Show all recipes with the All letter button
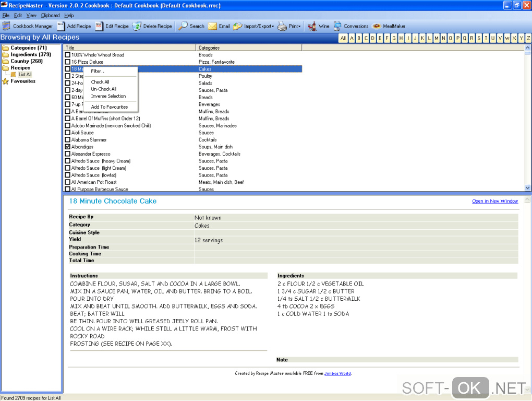Image resolution: width=532 pixels, height=401 pixels. 343,38
